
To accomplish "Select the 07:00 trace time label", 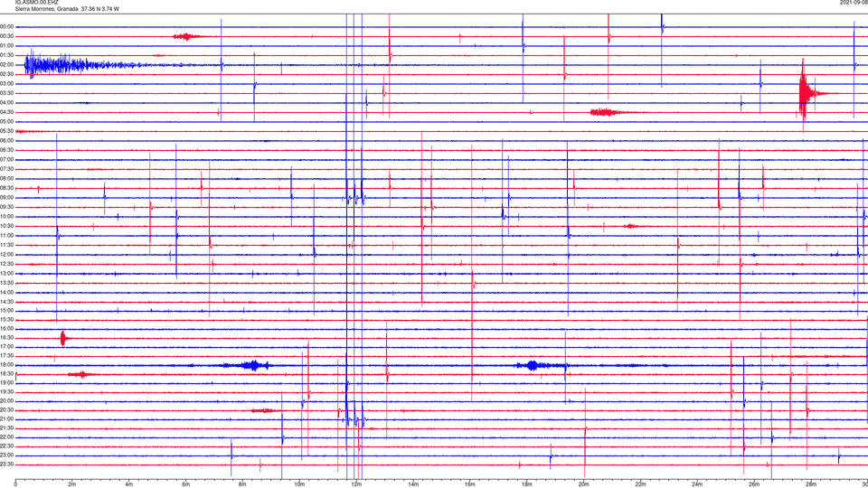I will click(7, 160).
